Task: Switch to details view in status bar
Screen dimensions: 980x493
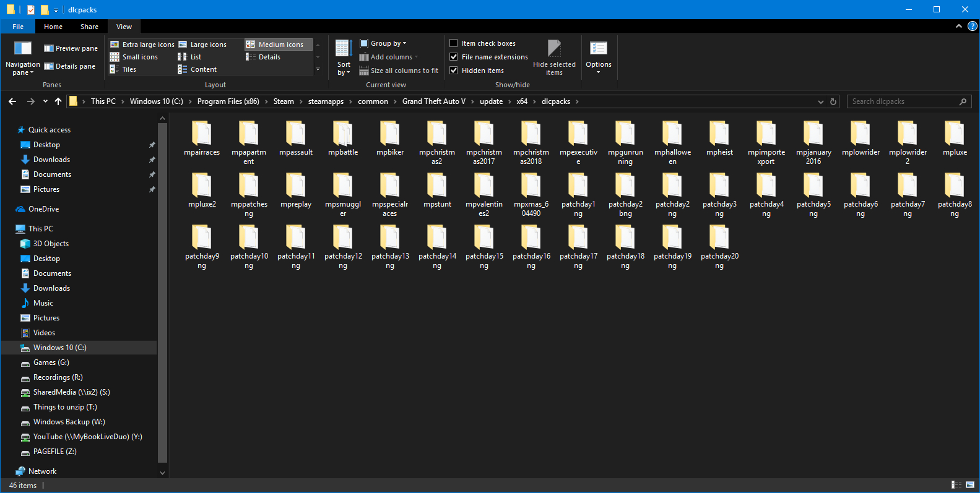Action: 956,485
